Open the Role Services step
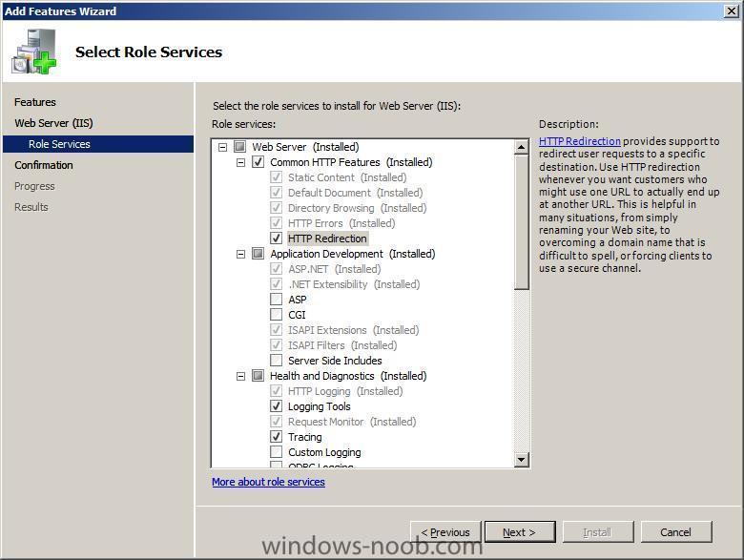 point(98,144)
